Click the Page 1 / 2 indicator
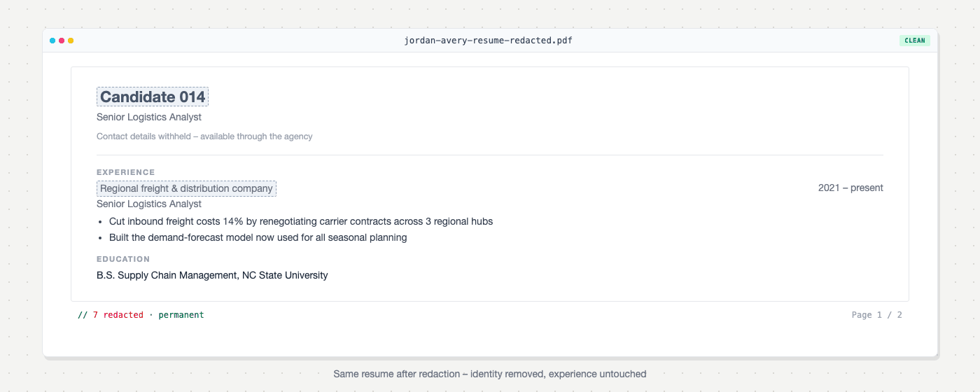Viewport: 980px width, 392px height. [x=877, y=315]
